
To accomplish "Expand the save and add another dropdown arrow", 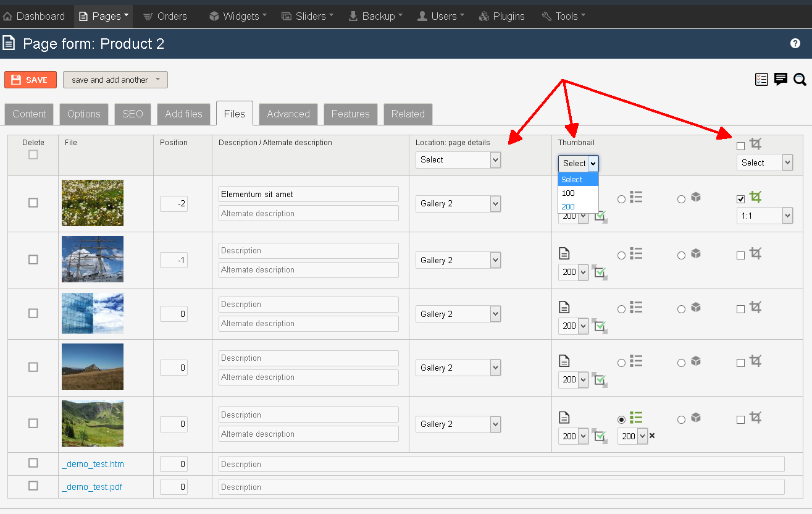I will point(157,79).
